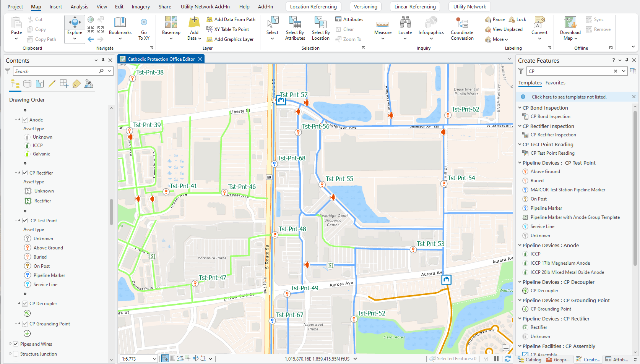The width and height of the screenshot is (640, 364).
Task: Open the Analysis ribbon tab
Action: click(x=80, y=6)
